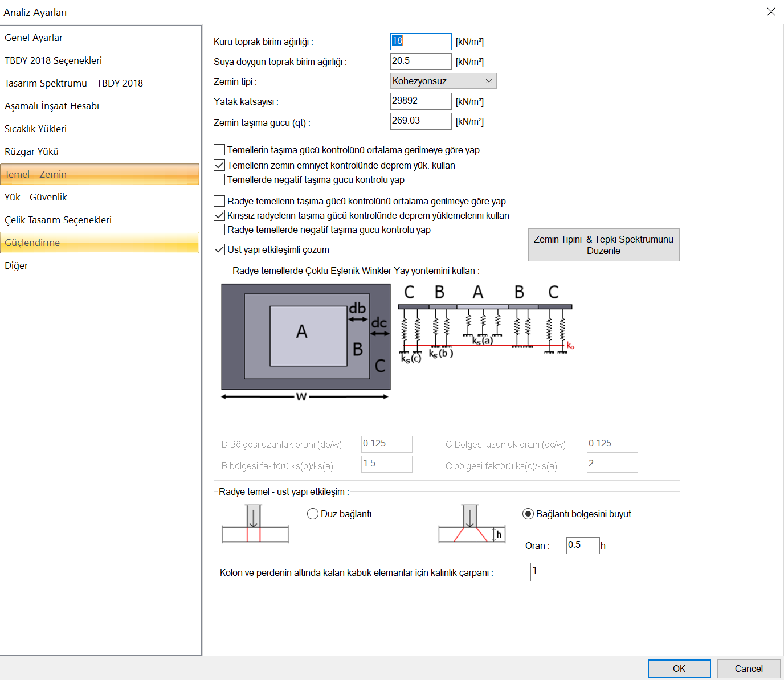Click the Winkler spring section diagram
This screenshot has height=680, width=784.
(486, 325)
